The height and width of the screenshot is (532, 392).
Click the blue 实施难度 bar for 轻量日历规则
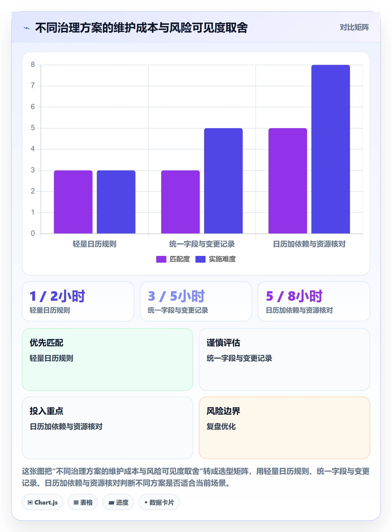116,202
